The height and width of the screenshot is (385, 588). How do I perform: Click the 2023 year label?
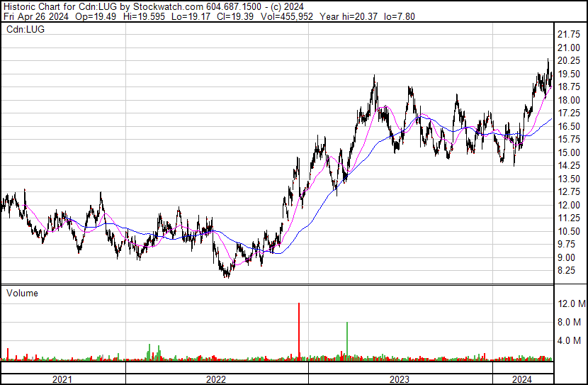400,379
